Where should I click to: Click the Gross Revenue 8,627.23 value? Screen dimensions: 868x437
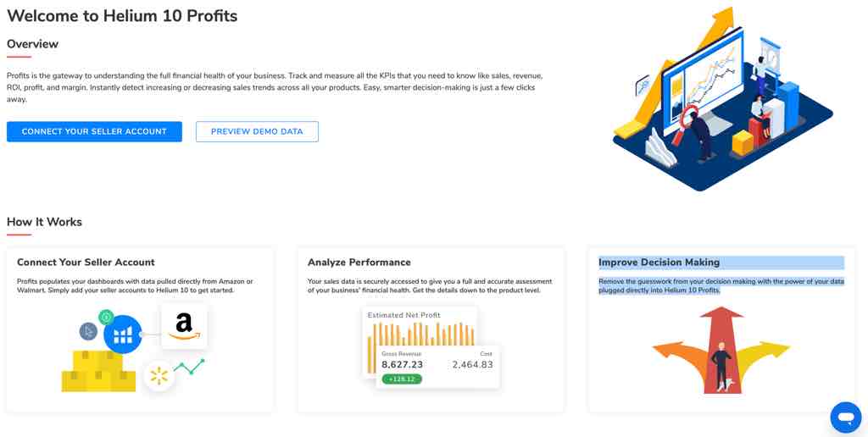(x=402, y=364)
